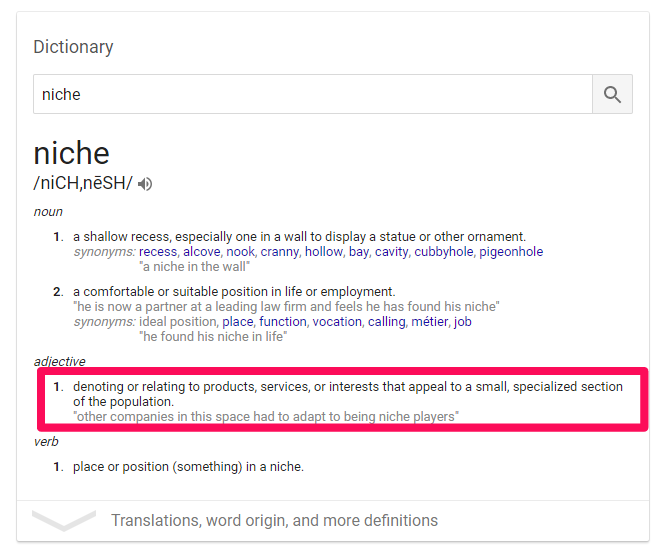Follow the 'job' synonym link
Image resolution: width=657 pixels, height=547 pixels.
(463, 322)
